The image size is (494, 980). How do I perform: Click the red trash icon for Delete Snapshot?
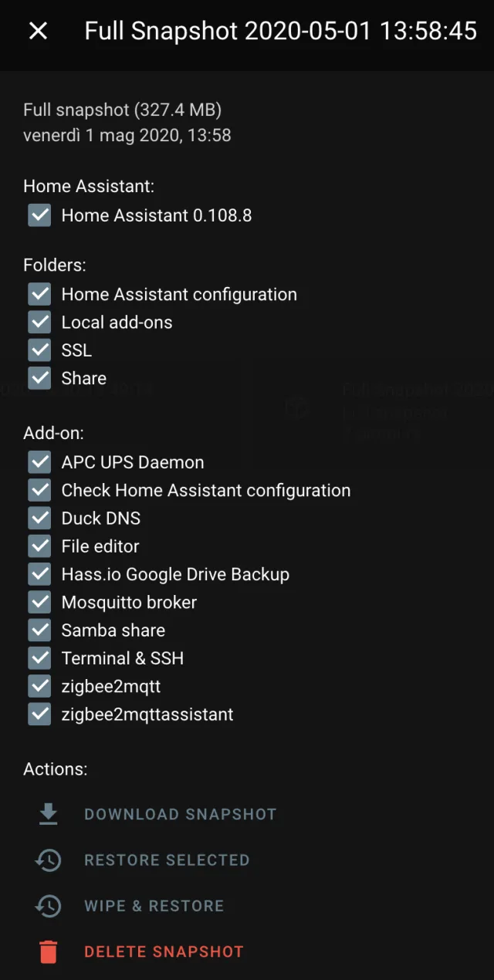[x=48, y=951]
